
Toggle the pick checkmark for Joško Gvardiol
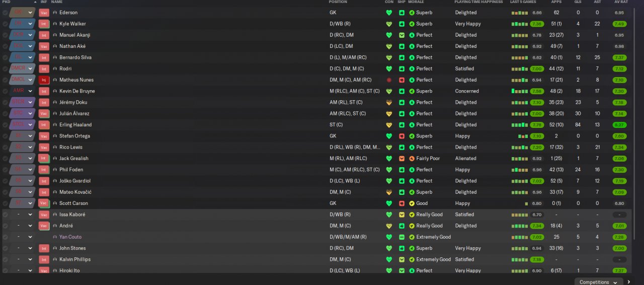(5, 181)
